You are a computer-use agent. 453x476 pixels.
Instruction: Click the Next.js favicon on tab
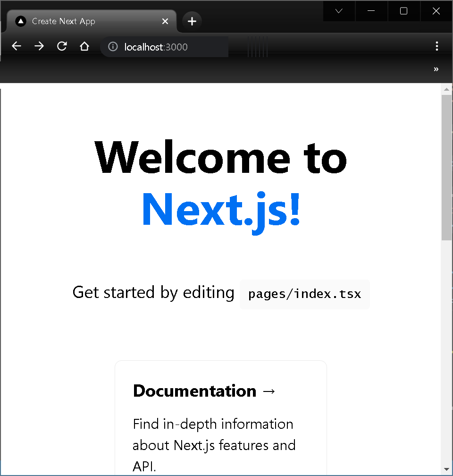[21, 21]
